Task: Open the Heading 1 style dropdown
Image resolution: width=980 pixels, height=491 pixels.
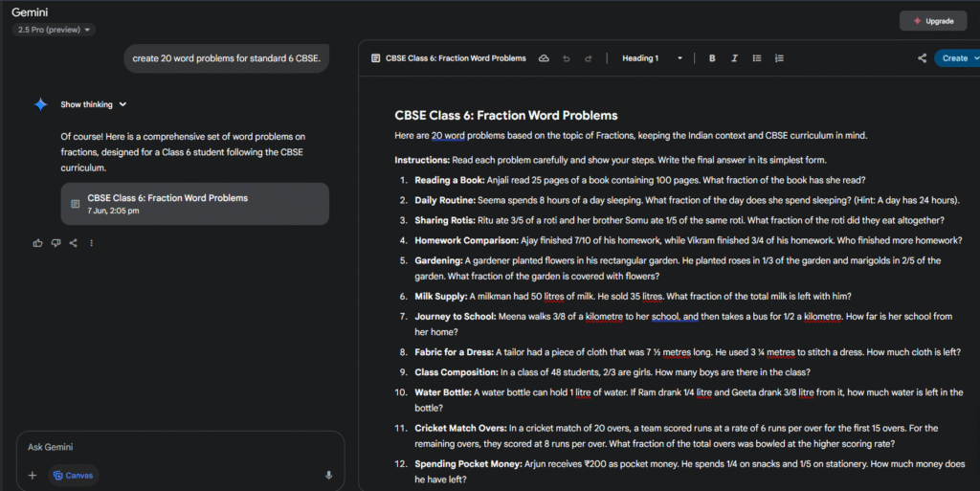Action: point(653,58)
